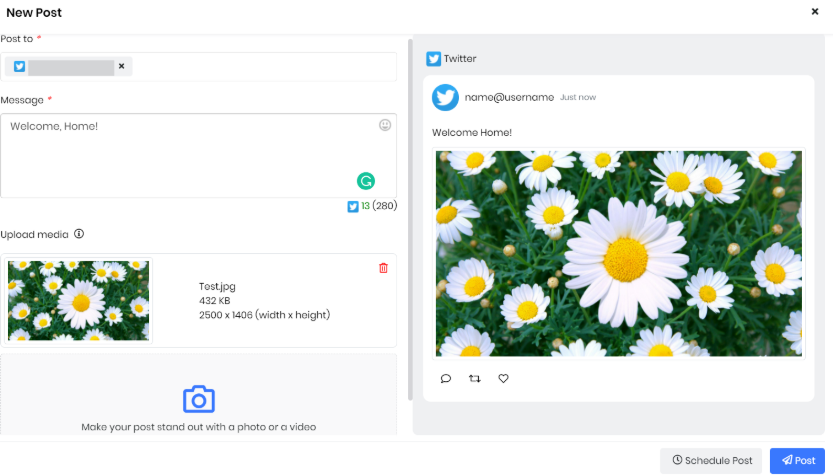Click inside the Post to account field
This screenshot has height=476, width=833.
click(x=199, y=66)
